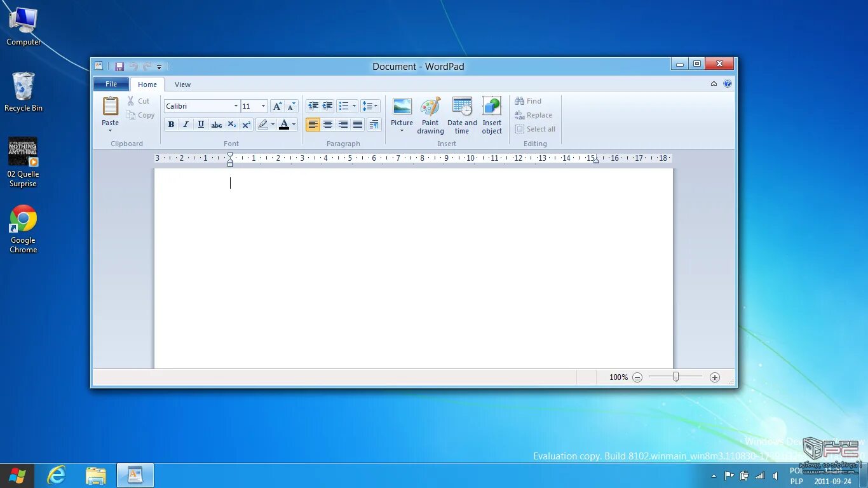Open the Start button on taskbar
The height and width of the screenshot is (488, 868).
pyautogui.click(x=17, y=475)
